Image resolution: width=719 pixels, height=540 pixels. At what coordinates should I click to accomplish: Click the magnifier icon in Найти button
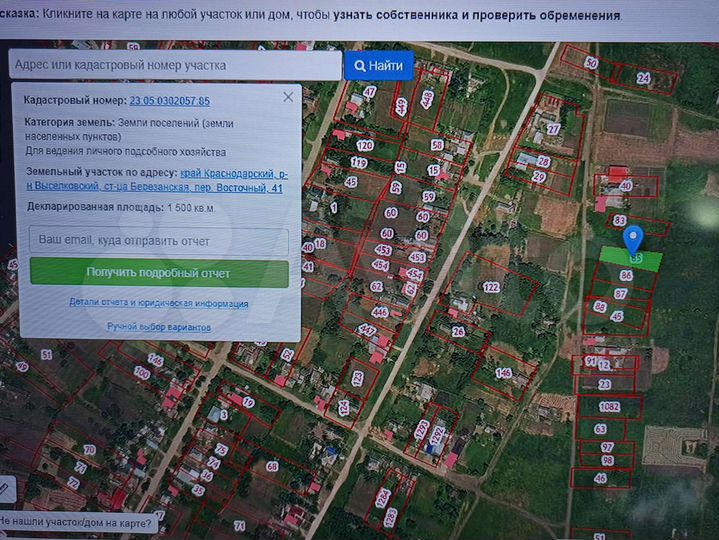pos(359,66)
